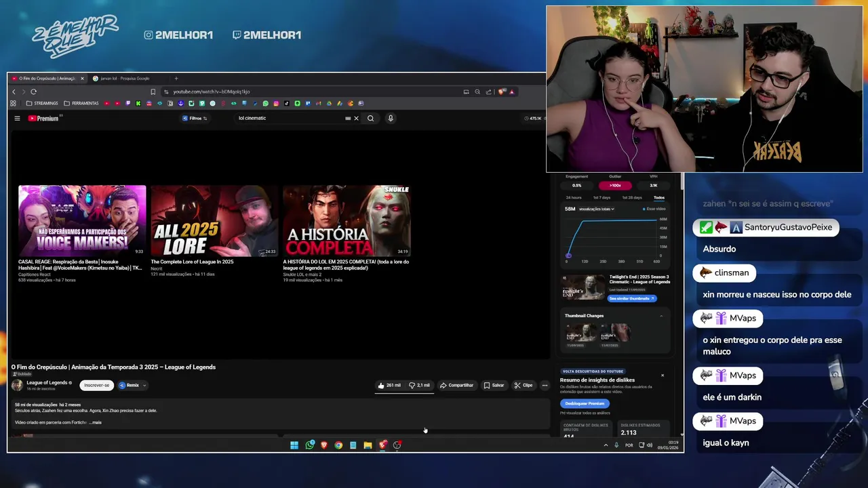Screen dimensions: 868x488
Task: Open the visualizações totais dropdown
Action: (597, 209)
